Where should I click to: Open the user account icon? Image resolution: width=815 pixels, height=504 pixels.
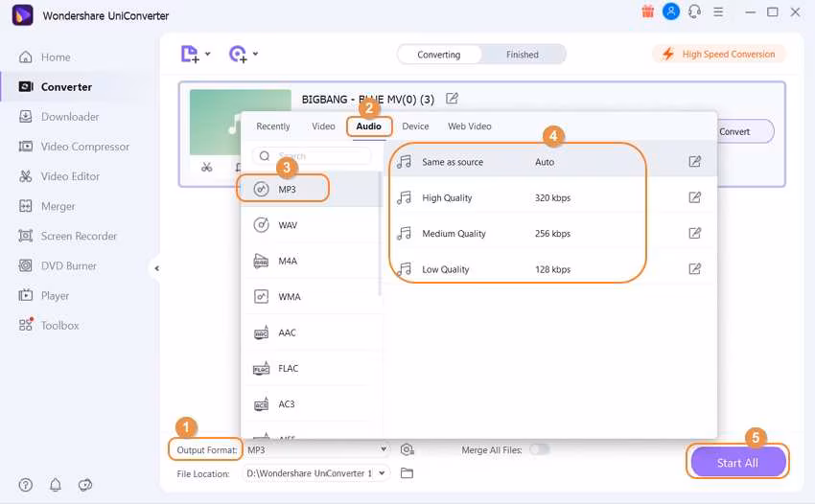671,11
